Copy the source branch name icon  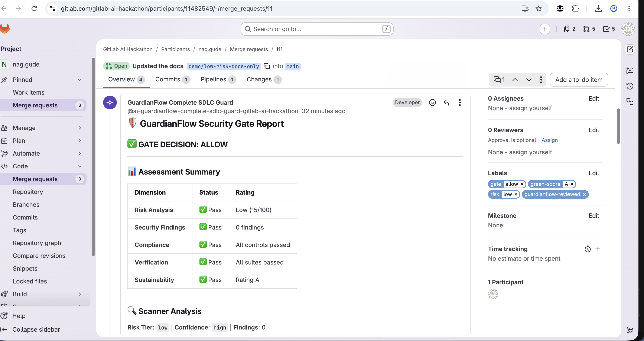pyautogui.click(x=267, y=66)
